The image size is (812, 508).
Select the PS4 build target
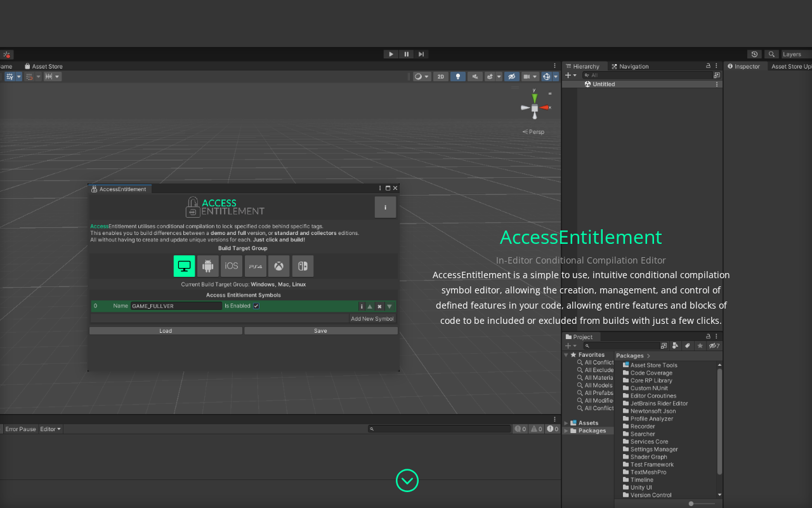tap(255, 266)
